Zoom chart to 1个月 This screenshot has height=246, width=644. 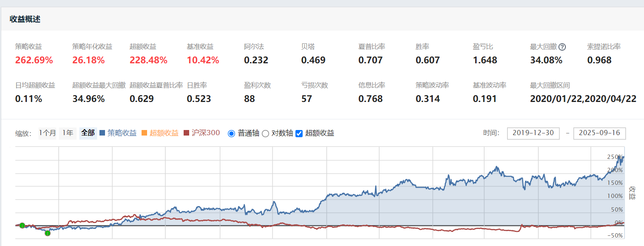[47, 133]
